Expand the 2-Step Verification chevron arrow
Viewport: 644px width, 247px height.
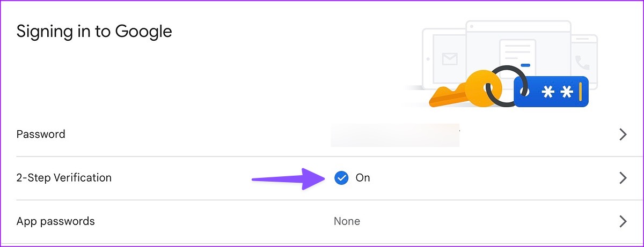tap(623, 178)
